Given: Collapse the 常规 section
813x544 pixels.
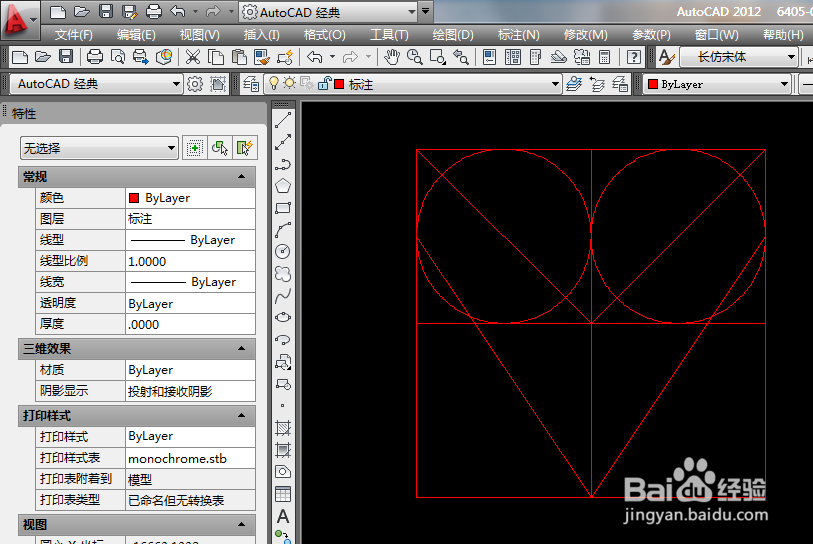Looking at the screenshot, I should [x=242, y=177].
